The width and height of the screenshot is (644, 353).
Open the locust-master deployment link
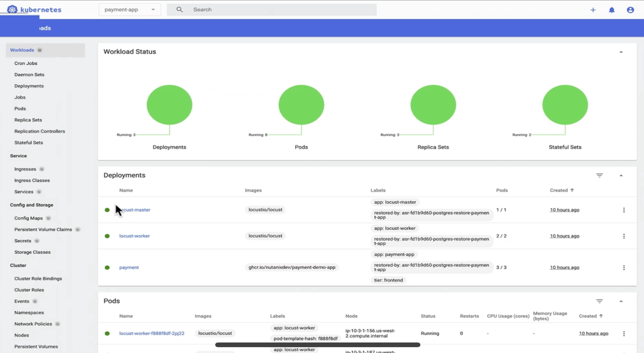pos(135,210)
